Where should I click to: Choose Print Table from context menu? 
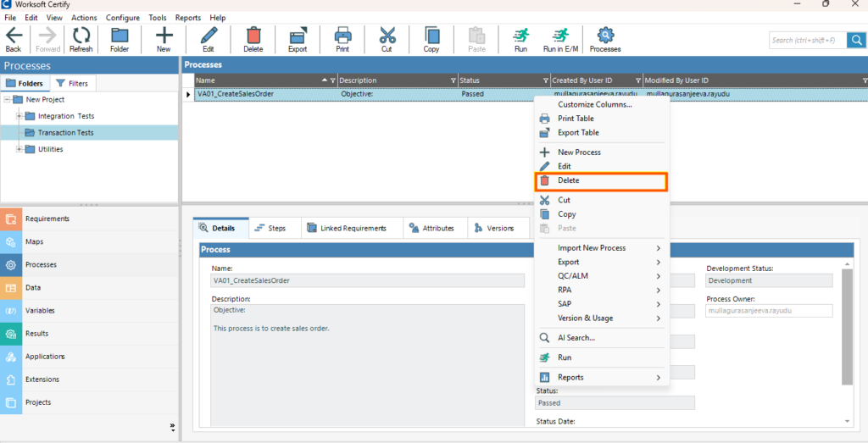pyautogui.click(x=602, y=119)
